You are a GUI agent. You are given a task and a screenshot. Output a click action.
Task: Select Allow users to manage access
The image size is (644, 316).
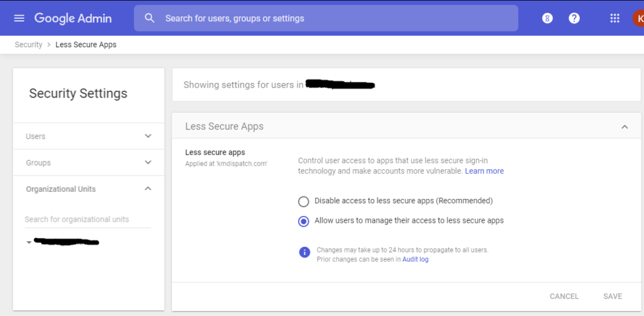click(304, 221)
